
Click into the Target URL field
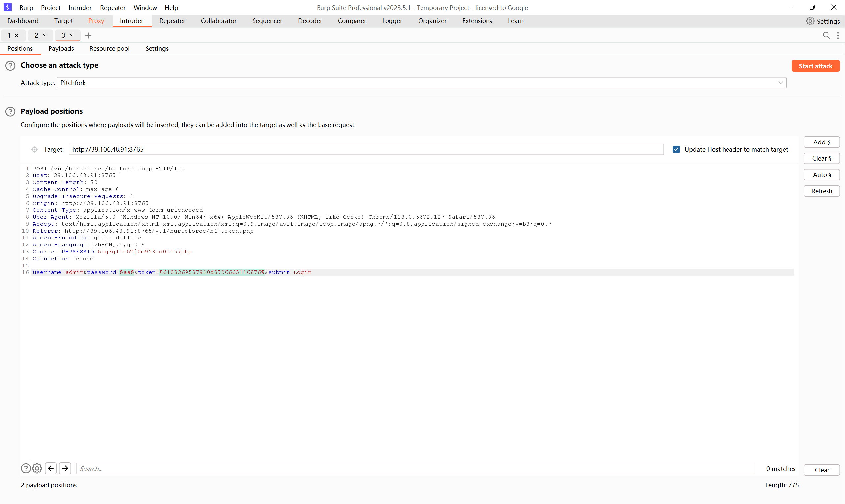click(x=366, y=149)
